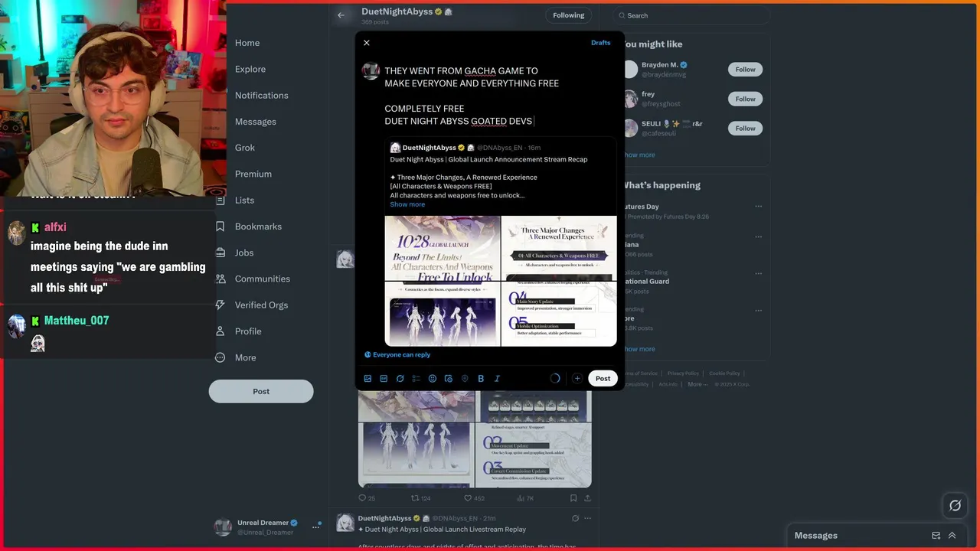This screenshot has height=551, width=980.
Task: Open Brayden M. profile name
Action: pos(660,65)
